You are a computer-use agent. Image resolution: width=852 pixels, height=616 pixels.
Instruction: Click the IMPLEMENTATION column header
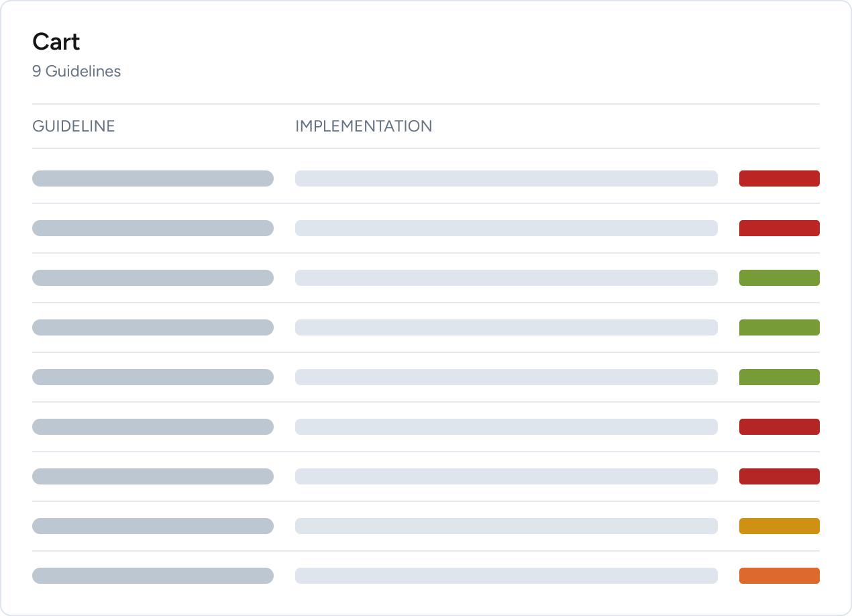(364, 126)
